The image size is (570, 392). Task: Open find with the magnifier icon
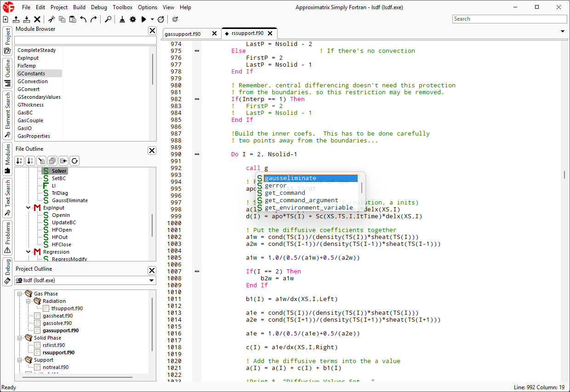tap(108, 19)
